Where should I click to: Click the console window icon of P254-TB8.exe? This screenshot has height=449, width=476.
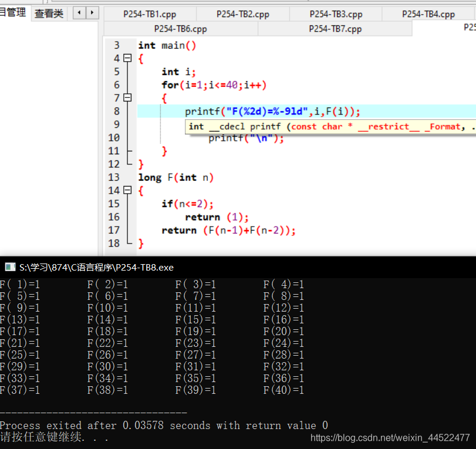[x=10, y=267]
